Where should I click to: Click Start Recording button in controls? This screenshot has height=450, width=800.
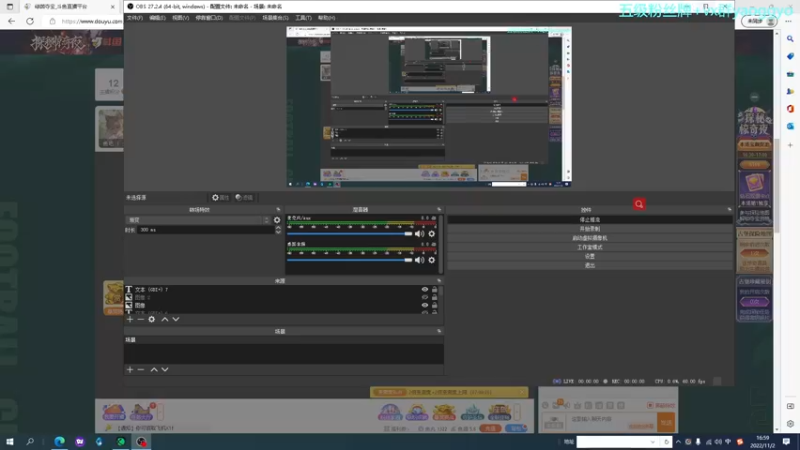pos(590,229)
